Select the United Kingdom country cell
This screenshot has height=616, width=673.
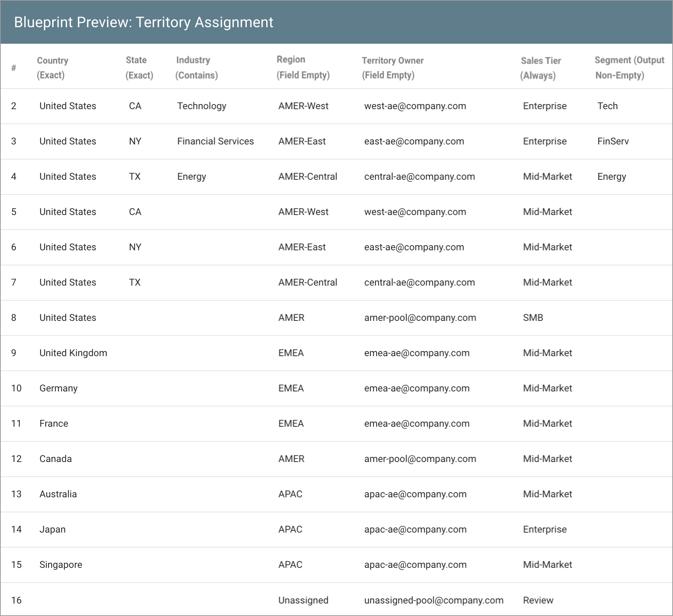click(73, 353)
